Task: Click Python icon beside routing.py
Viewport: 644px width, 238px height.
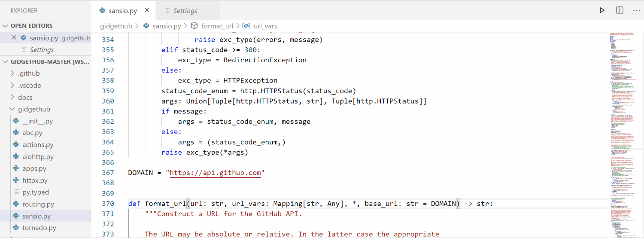Action: tap(16, 204)
